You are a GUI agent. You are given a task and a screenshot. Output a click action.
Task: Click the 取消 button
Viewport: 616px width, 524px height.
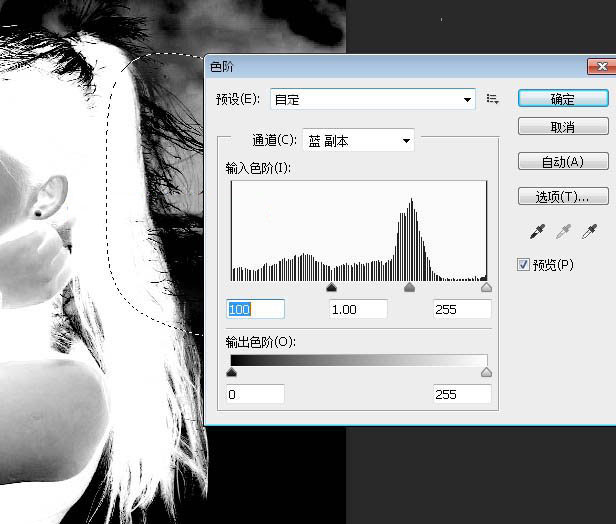point(563,127)
